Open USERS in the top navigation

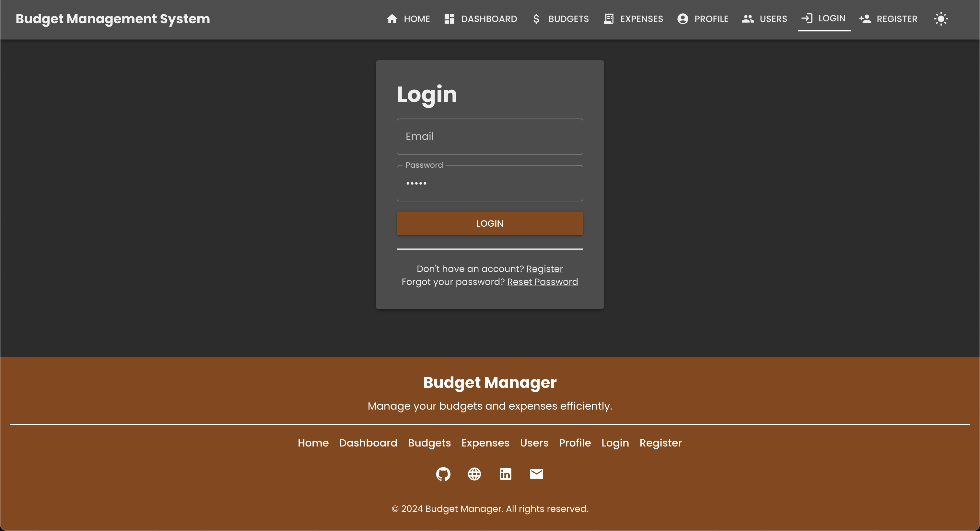764,19
